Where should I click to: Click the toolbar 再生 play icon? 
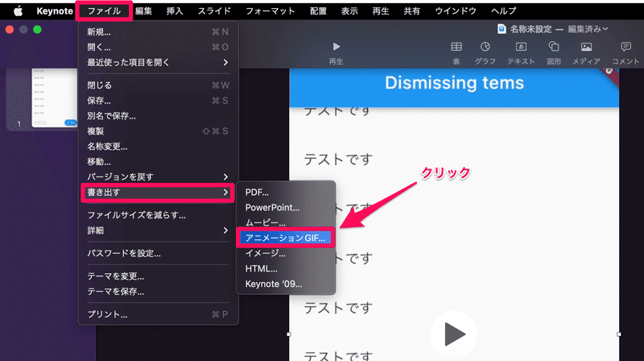[336, 47]
